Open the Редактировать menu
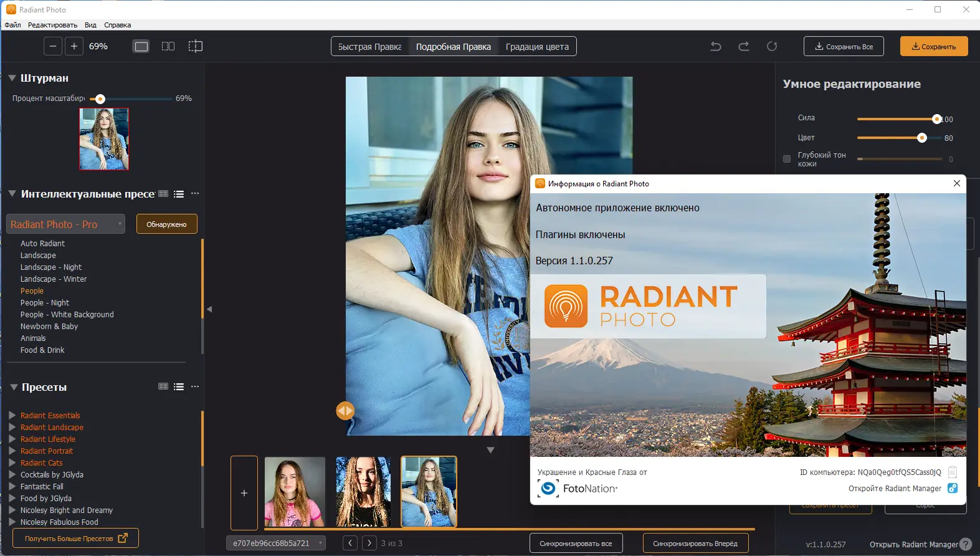This screenshot has height=556, width=980. (x=52, y=25)
